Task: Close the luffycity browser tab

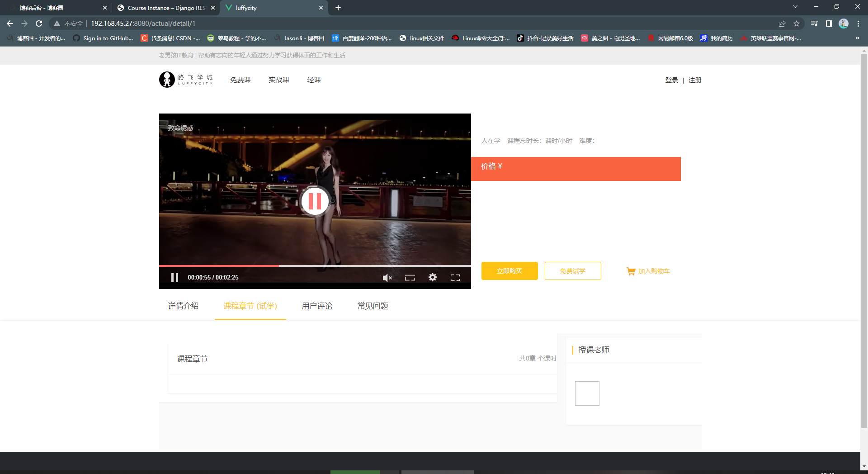Action: (321, 8)
